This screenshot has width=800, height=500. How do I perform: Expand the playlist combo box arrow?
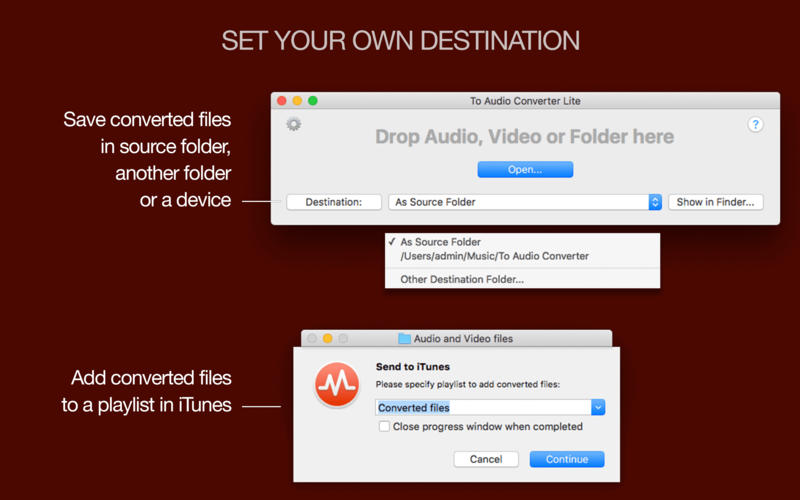pos(598,407)
